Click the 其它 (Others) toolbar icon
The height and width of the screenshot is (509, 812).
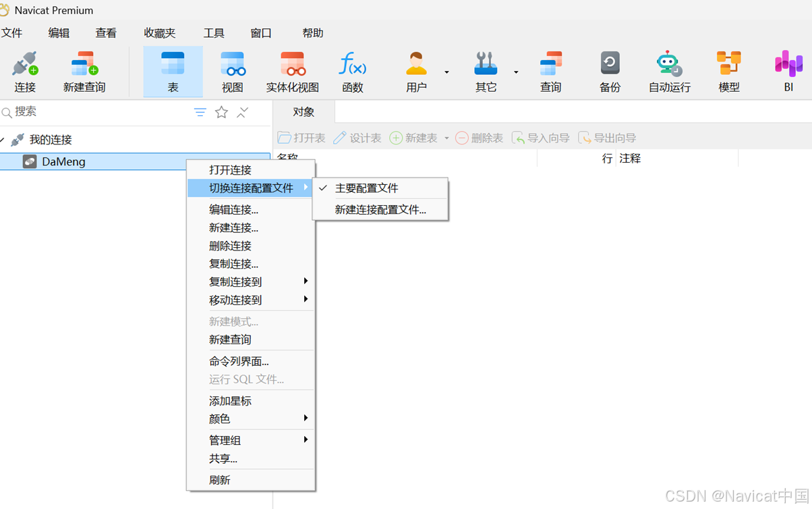point(486,72)
